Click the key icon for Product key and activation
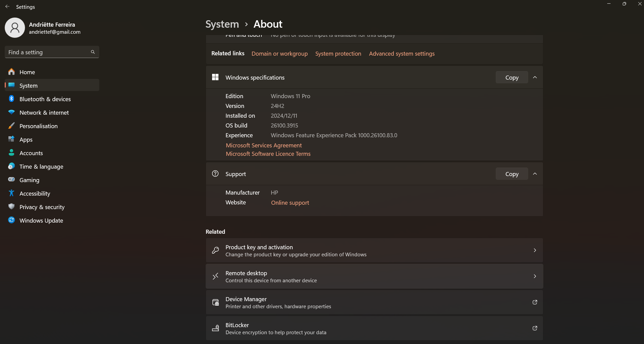This screenshot has width=644, height=344. (x=215, y=250)
